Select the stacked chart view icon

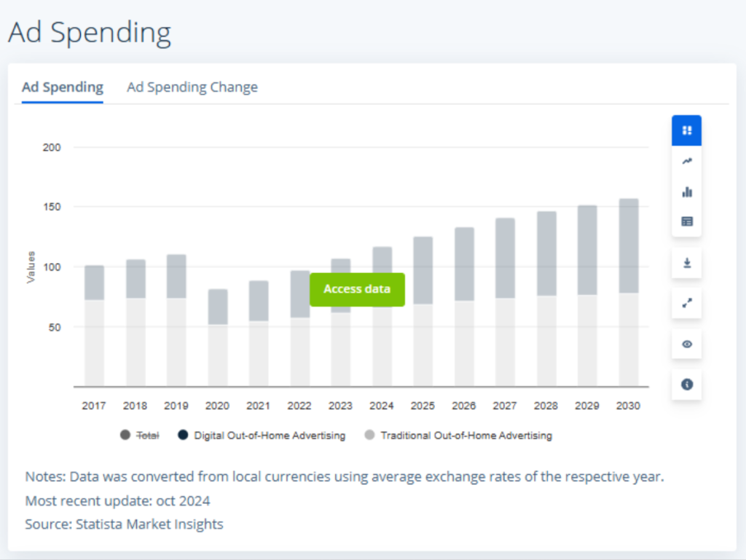point(686,131)
